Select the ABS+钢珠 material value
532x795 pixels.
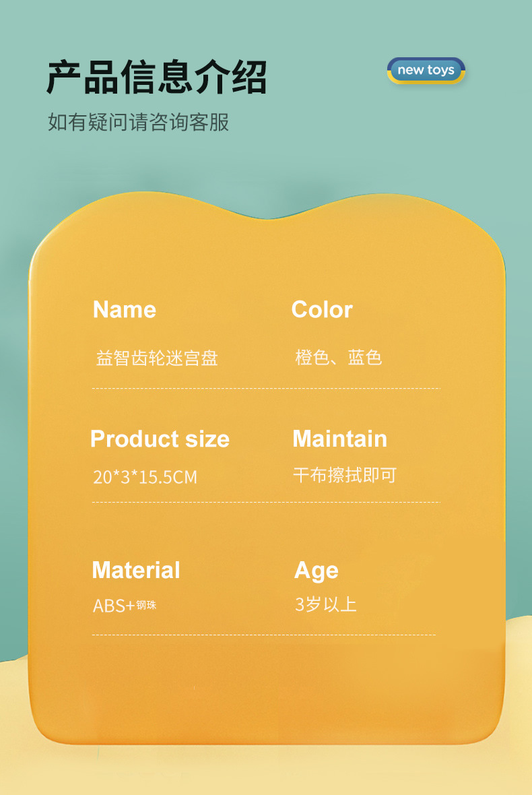click(125, 605)
